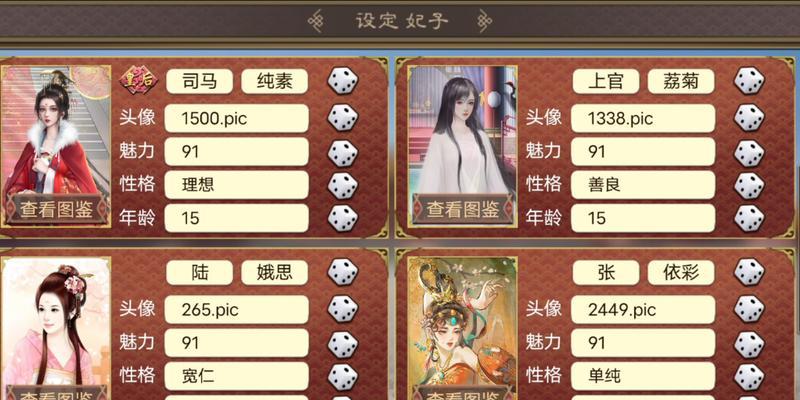Randomize name of 司马纯素 with dice

pyautogui.click(x=342, y=81)
